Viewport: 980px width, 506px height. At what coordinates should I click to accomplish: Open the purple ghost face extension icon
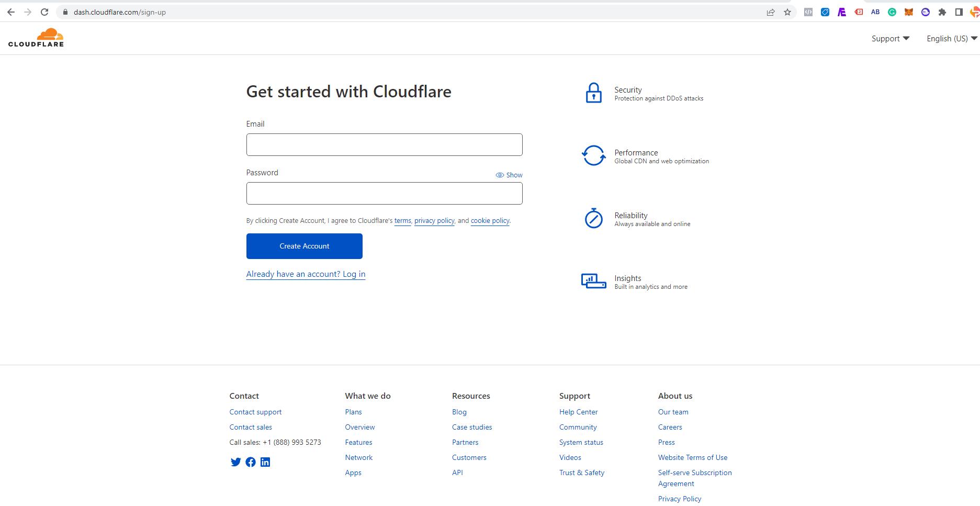tap(926, 12)
